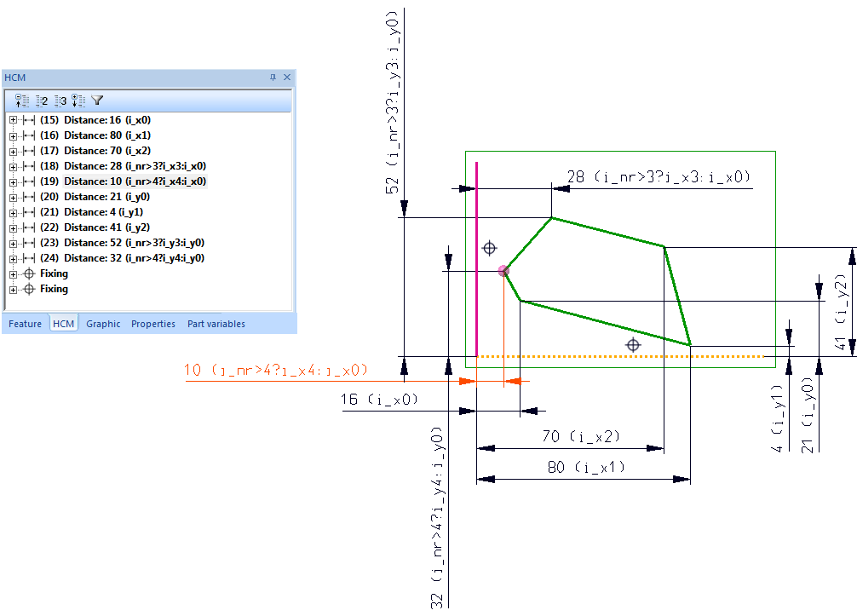This screenshot has height=616, width=857.
Task: Switch to the Part variables tab
Action: [216, 324]
